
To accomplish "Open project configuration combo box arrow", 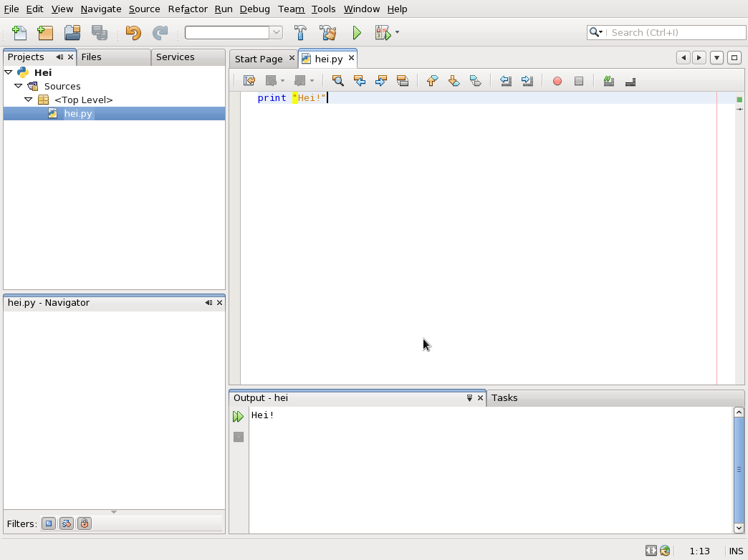I will click(x=277, y=32).
